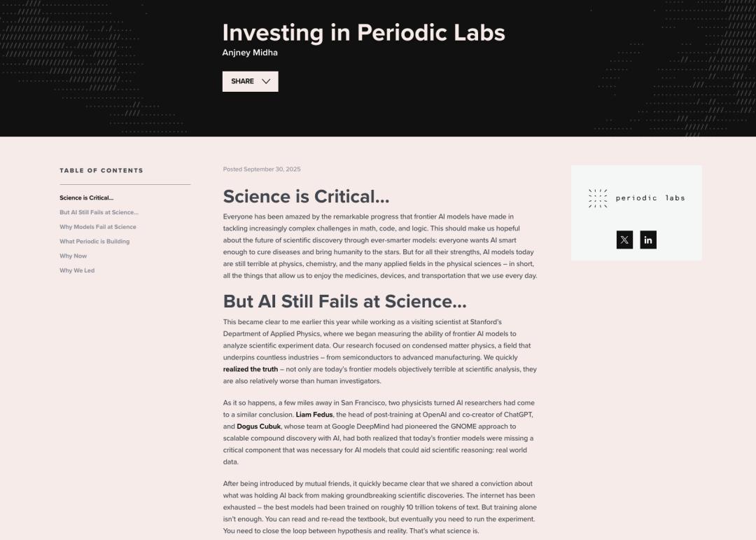Click the "Posted September 30, 2025" date
Viewport: 756px width, 540px height.
[x=262, y=169]
